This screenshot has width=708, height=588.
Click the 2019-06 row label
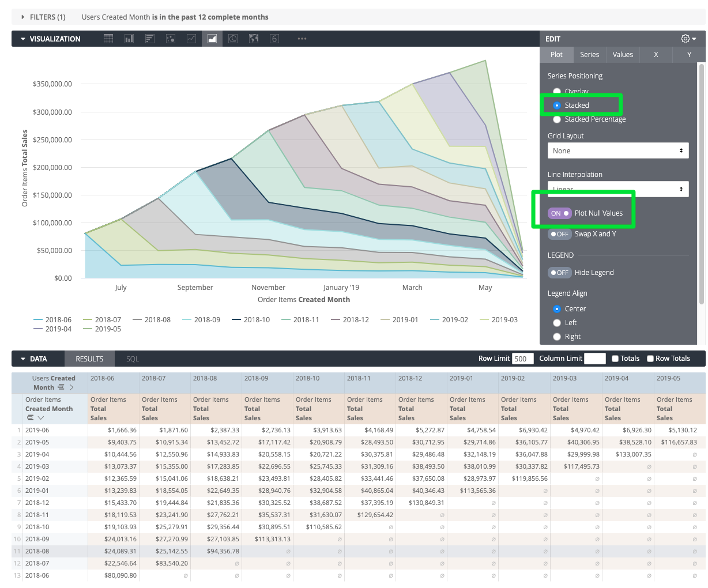[x=37, y=430]
